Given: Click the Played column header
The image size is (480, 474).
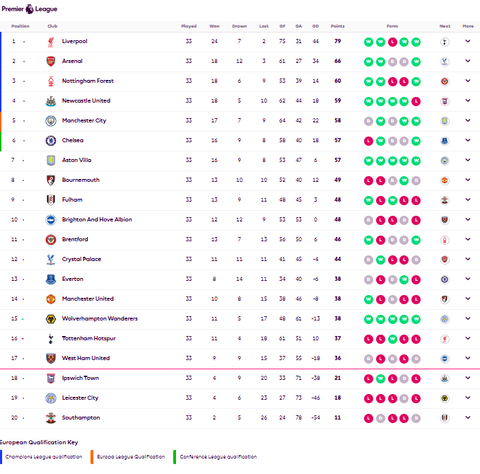Looking at the screenshot, I should pyautogui.click(x=189, y=26).
